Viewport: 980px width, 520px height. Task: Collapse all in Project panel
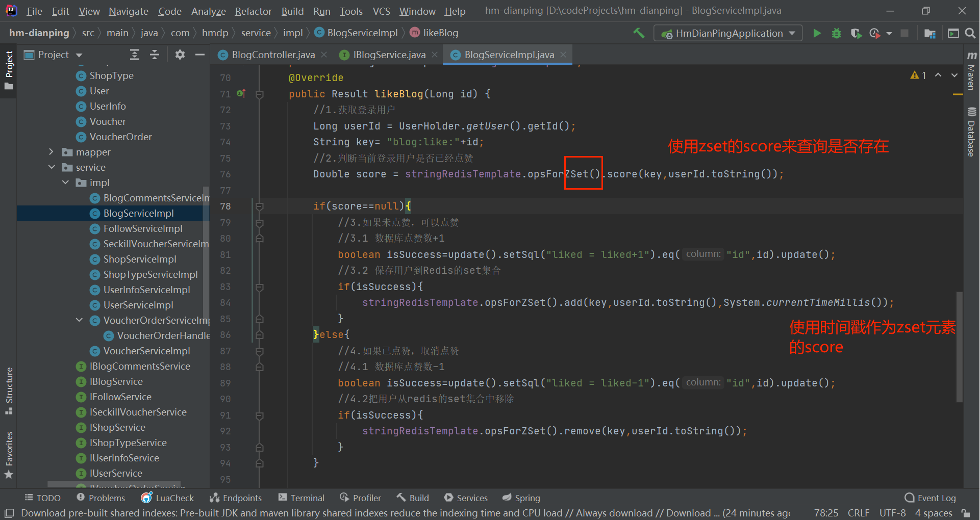155,55
